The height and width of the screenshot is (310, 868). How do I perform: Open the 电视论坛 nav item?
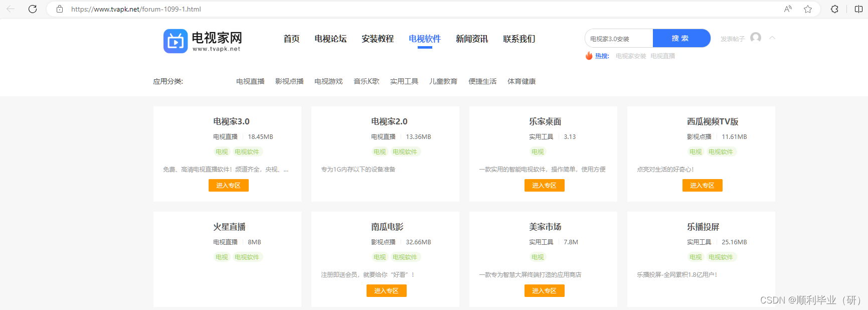point(330,39)
